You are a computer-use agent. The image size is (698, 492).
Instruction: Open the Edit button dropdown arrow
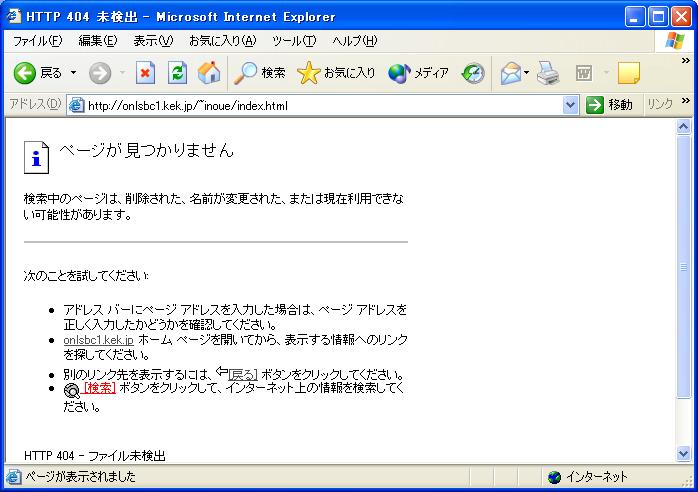click(606, 73)
